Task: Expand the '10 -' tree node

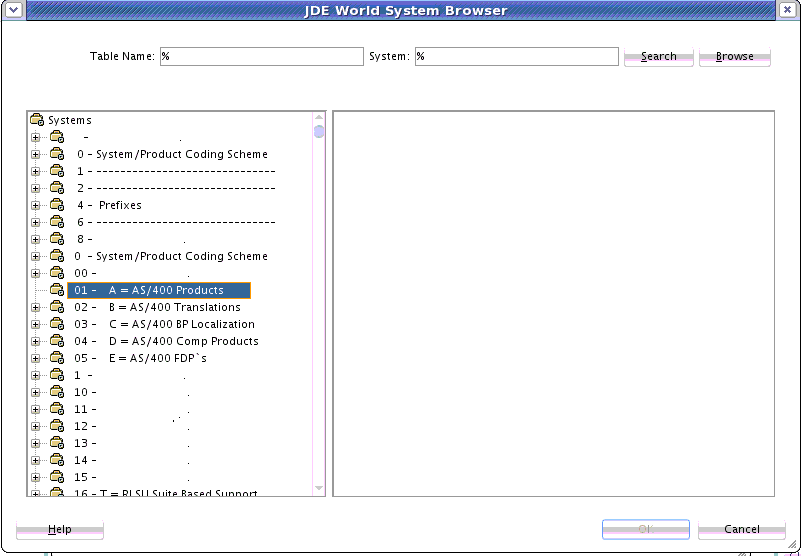Action: 35,392
